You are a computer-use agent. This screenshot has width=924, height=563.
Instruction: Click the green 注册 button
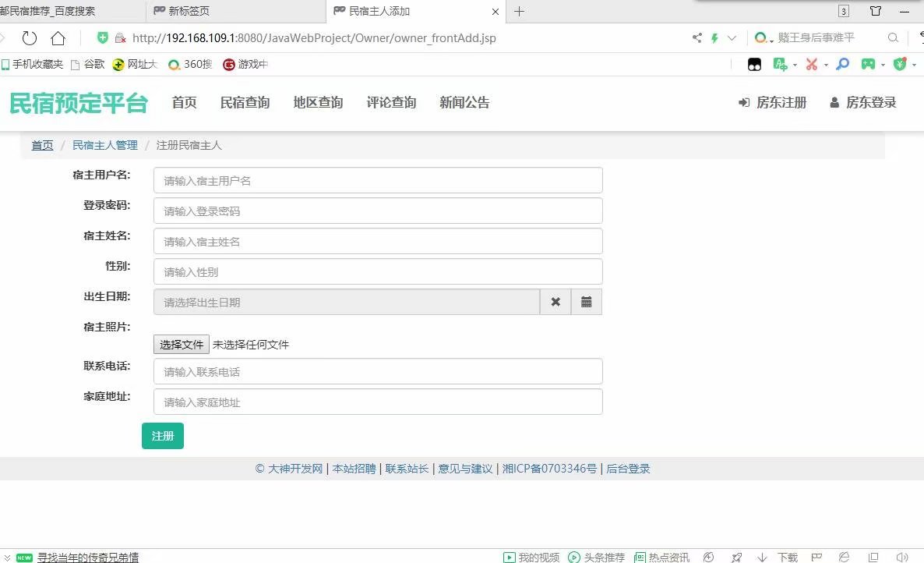[163, 436]
